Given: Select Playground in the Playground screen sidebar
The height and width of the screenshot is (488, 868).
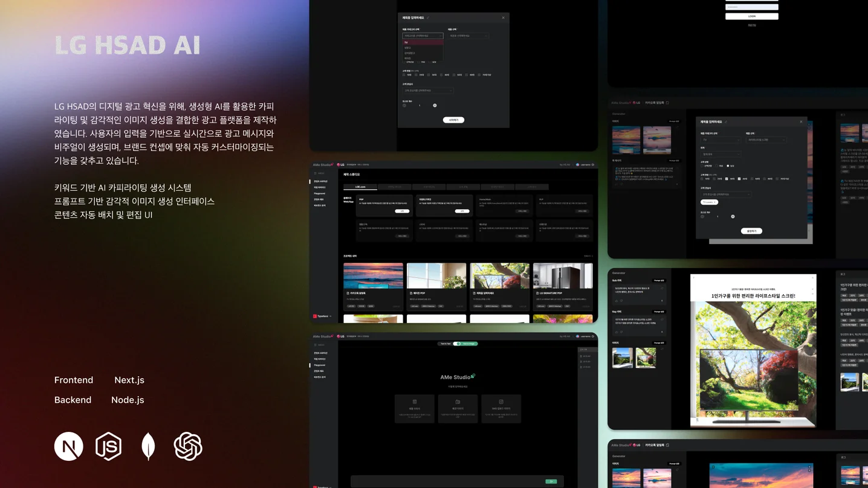Looking at the screenshot, I should pyautogui.click(x=320, y=365).
